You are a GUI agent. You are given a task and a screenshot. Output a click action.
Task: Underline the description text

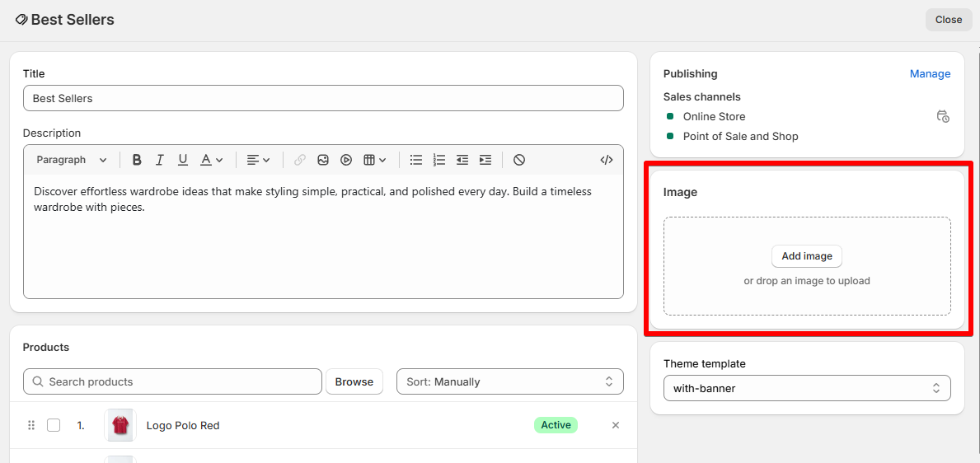[183, 160]
